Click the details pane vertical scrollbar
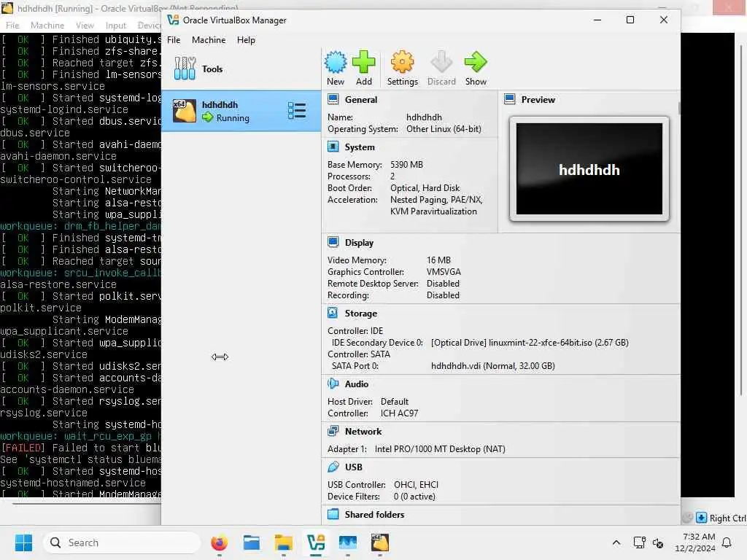This screenshot has width=747, height=560. pos(679,109)
